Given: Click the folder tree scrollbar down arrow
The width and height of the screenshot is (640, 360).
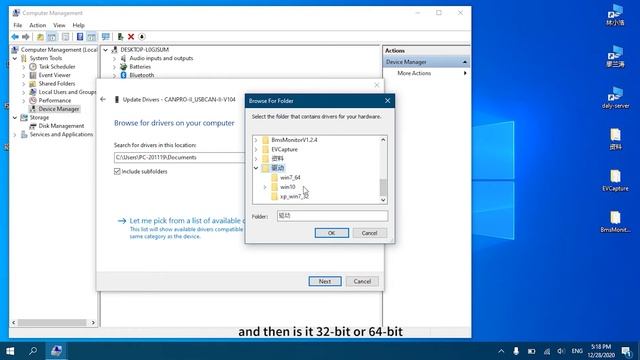Looking at the screenshot, I should (383, 200).
